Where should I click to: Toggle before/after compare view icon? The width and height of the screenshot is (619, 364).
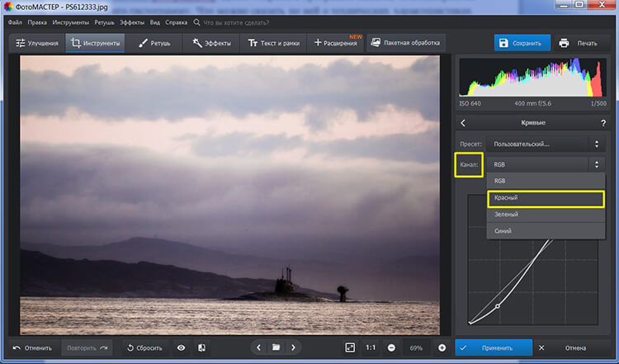coord(202,347)
